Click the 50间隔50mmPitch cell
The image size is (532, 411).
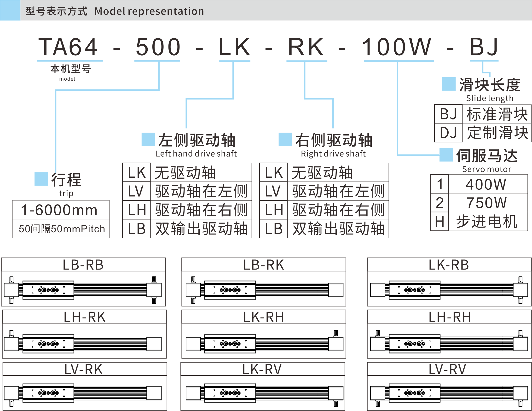tap(61, 229)
